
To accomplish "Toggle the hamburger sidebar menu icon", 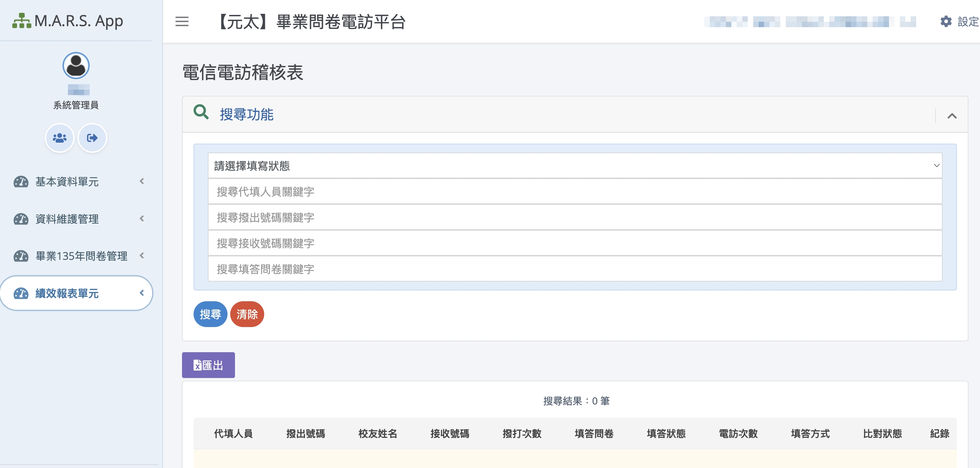I will pos(182,21).
